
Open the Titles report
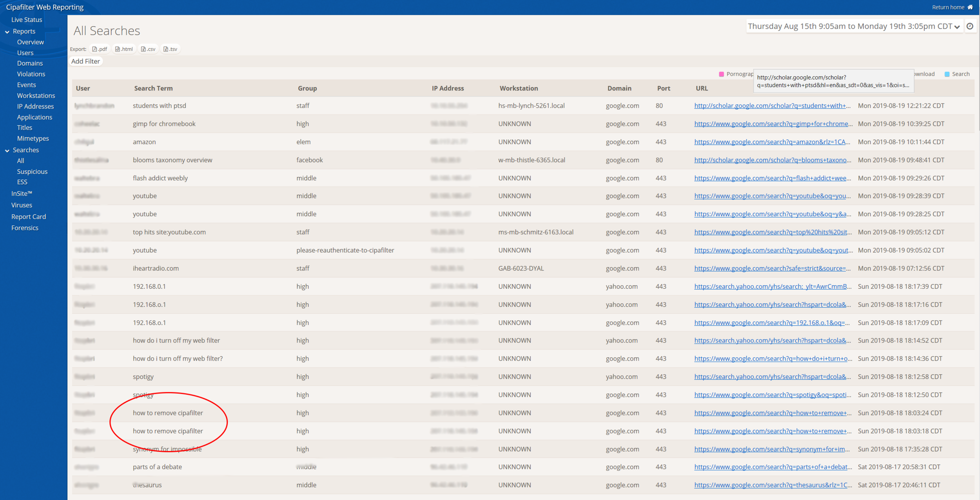(25, 127)
